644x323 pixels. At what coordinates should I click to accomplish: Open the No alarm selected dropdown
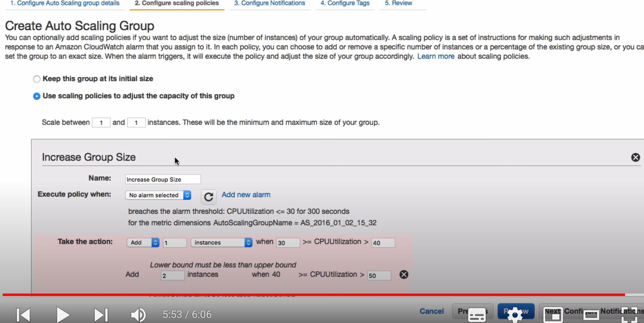pos(158,195)
